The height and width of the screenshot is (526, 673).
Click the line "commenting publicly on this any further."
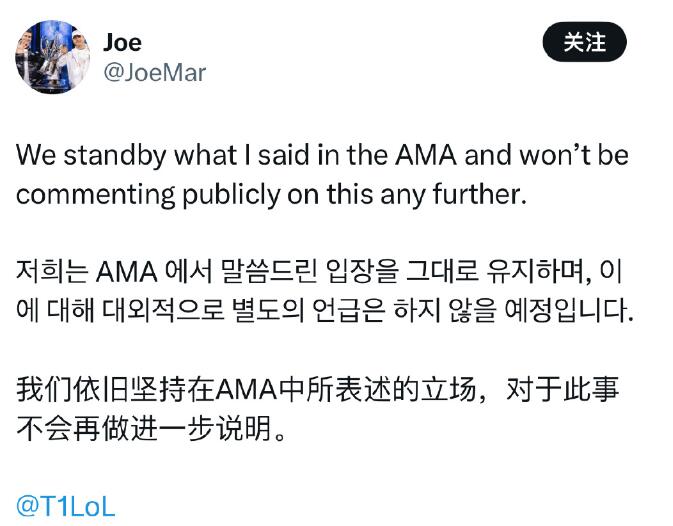coord(270,194)
